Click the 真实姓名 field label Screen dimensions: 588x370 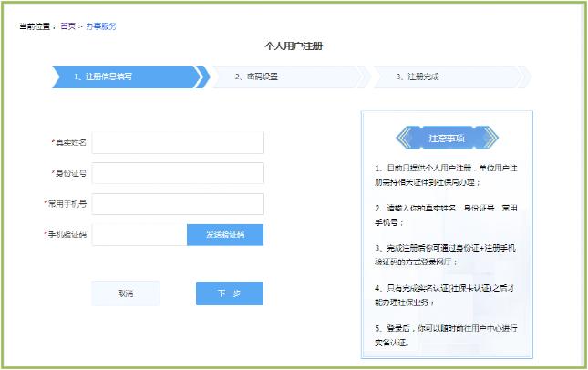tap(69, 143)
